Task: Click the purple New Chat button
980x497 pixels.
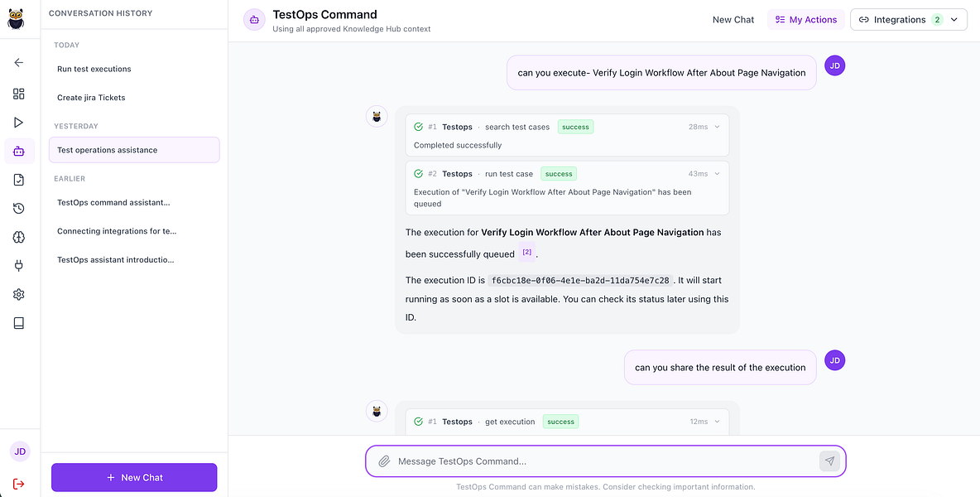Action: coord(134,477)
